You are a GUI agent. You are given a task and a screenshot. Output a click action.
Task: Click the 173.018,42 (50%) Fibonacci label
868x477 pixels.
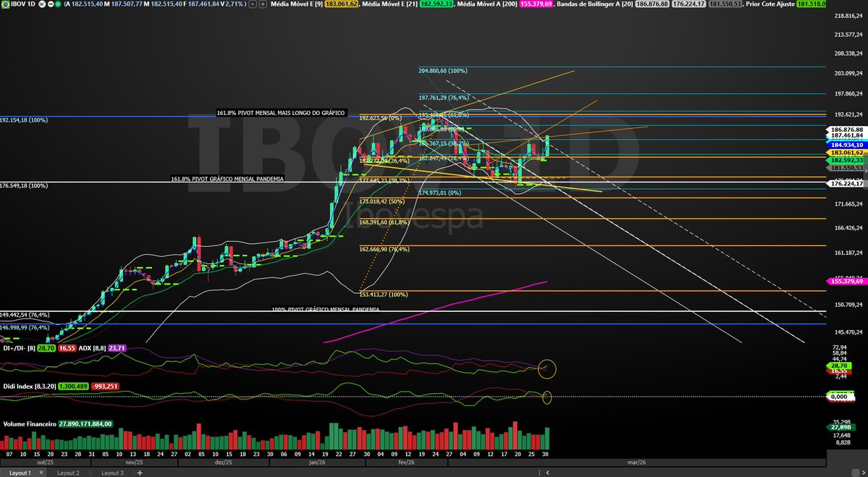382,201
